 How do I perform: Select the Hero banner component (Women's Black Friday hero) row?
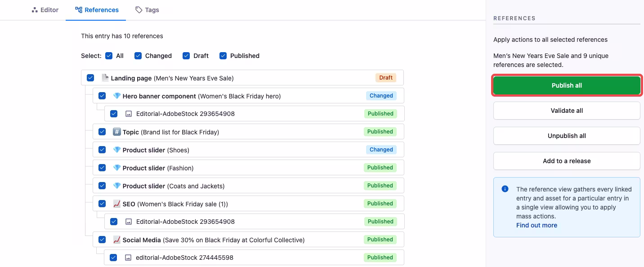pos(248,96)
